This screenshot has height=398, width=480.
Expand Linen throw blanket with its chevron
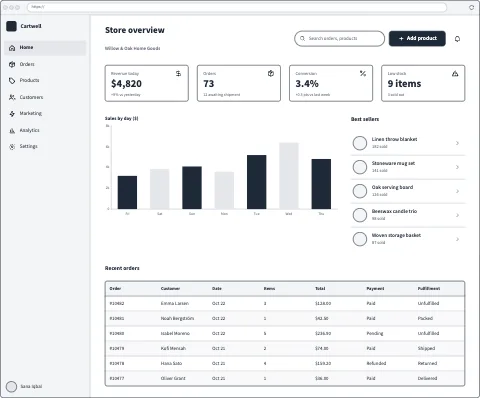point(457,143)
